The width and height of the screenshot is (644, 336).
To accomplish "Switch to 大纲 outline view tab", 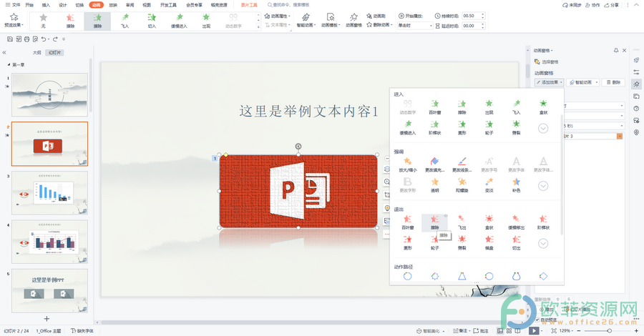I will click(37, 52).
